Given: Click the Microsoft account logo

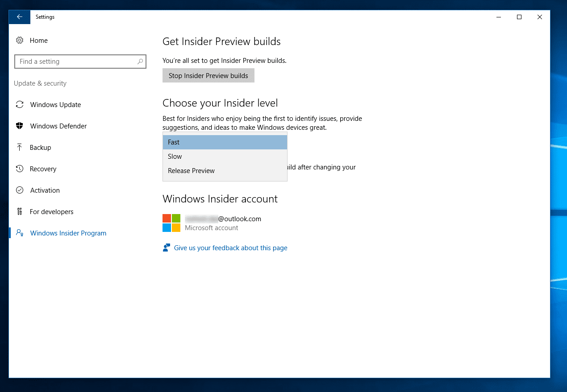Looking at the screenshot, I should click(x=171, y=223).
